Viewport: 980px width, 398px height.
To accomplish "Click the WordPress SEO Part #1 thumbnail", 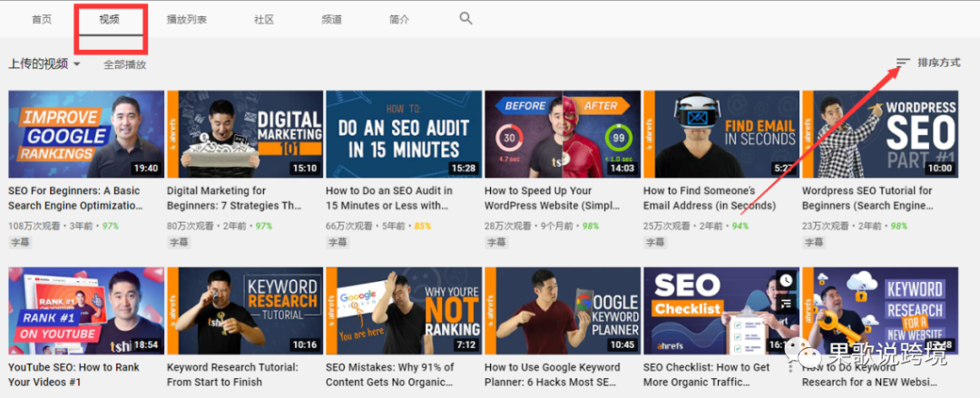I will 880,134.
